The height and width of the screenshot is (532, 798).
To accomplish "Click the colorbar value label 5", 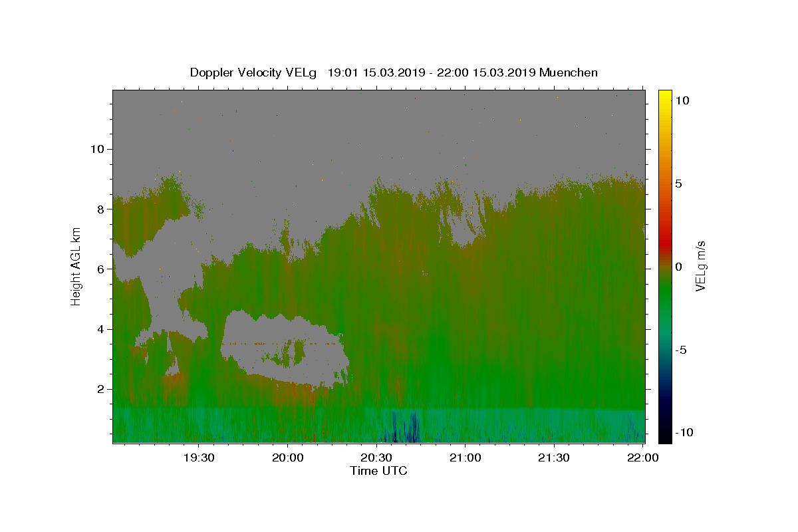I will 679,184.
